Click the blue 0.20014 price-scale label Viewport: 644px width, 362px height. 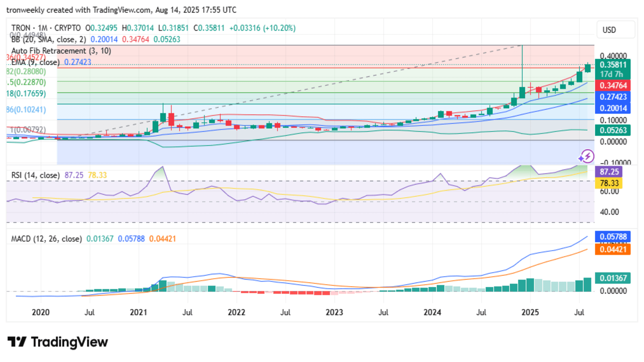[x=613, y=108]
